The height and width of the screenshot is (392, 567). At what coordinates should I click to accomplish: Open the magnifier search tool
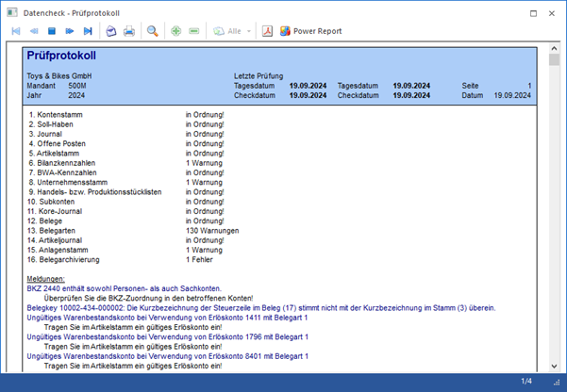tap(153, 31)
